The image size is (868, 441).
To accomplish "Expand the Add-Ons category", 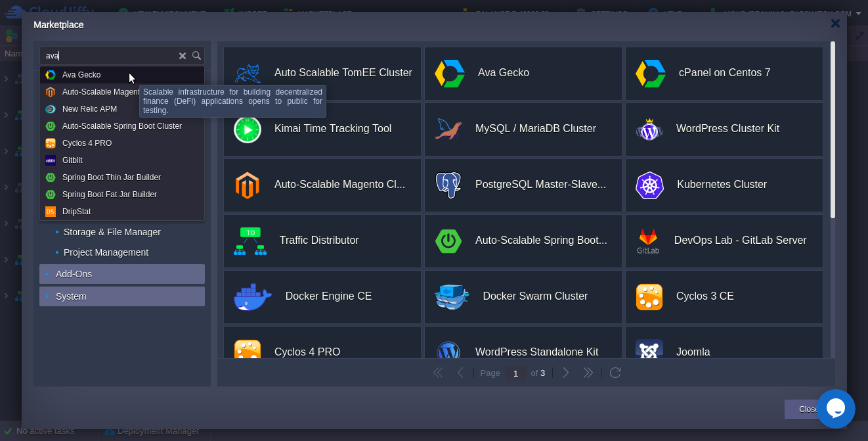I will (x=122, y=274).
